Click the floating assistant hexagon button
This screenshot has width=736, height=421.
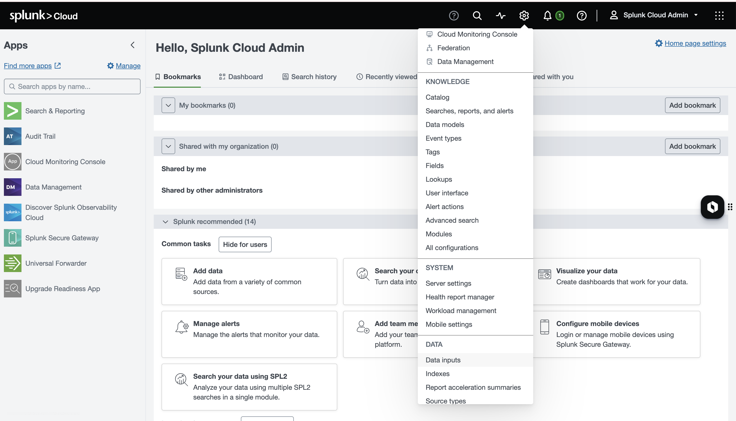pos(712,207)
